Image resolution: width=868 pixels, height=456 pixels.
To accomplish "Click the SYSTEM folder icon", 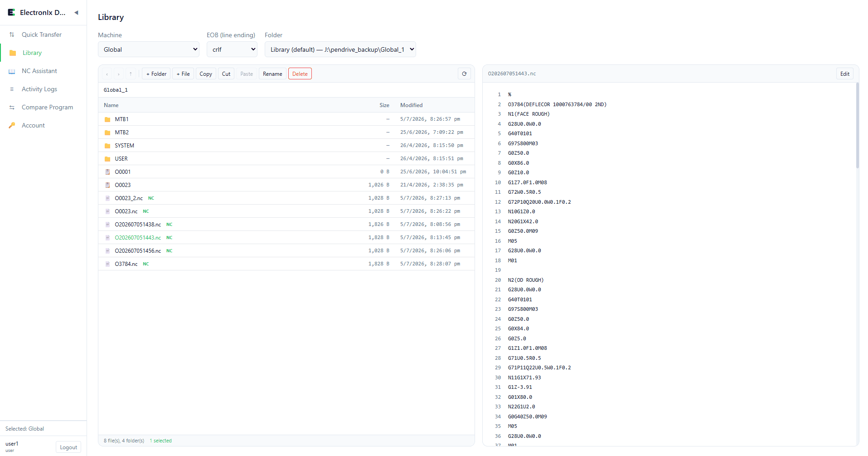I will click(107, 146).
